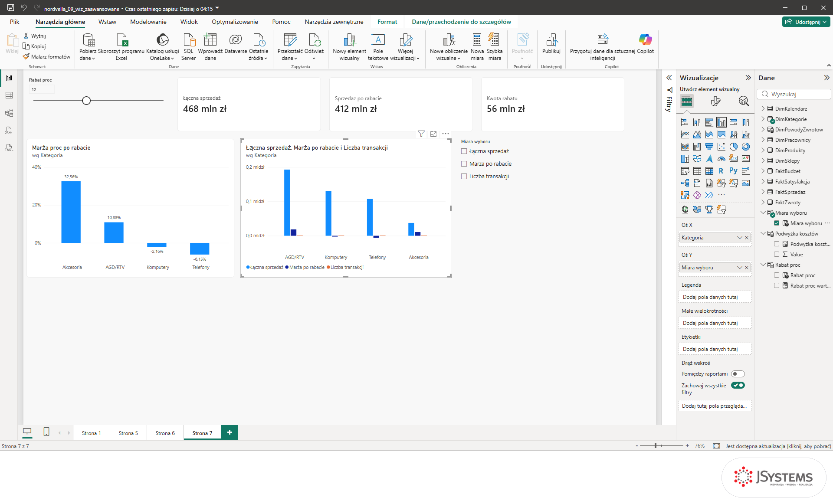Open Miara wyboru dropdown in Oś Y
Viewport: 833px width, 504px height.
point(740,268)
